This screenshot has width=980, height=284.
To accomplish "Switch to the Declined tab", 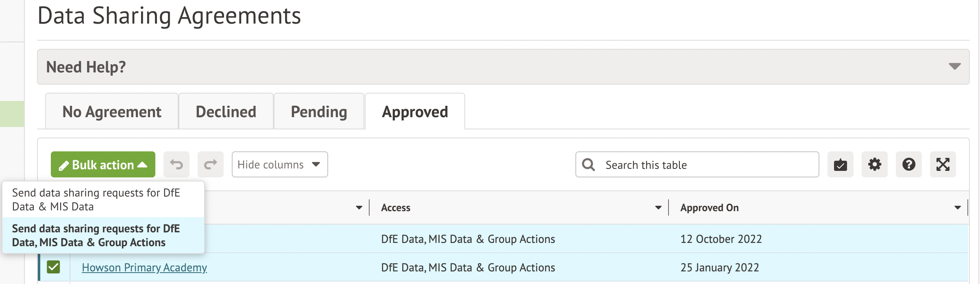I will (226, 111).
